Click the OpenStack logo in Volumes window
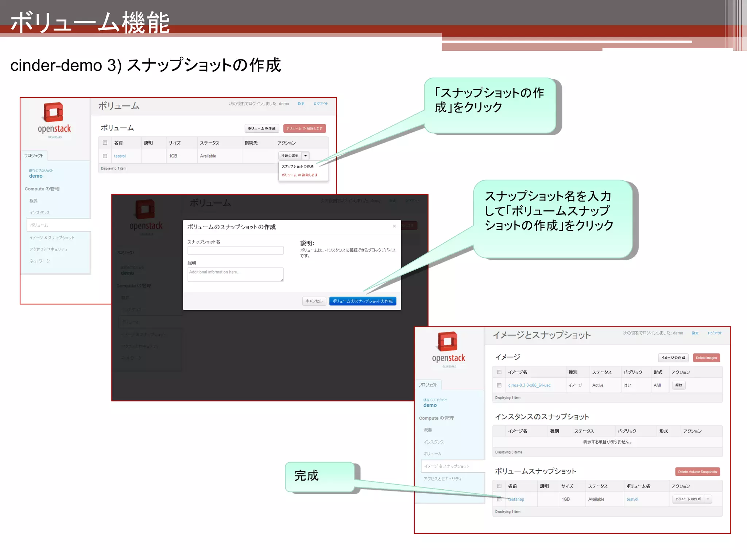 tap(54, 120)
